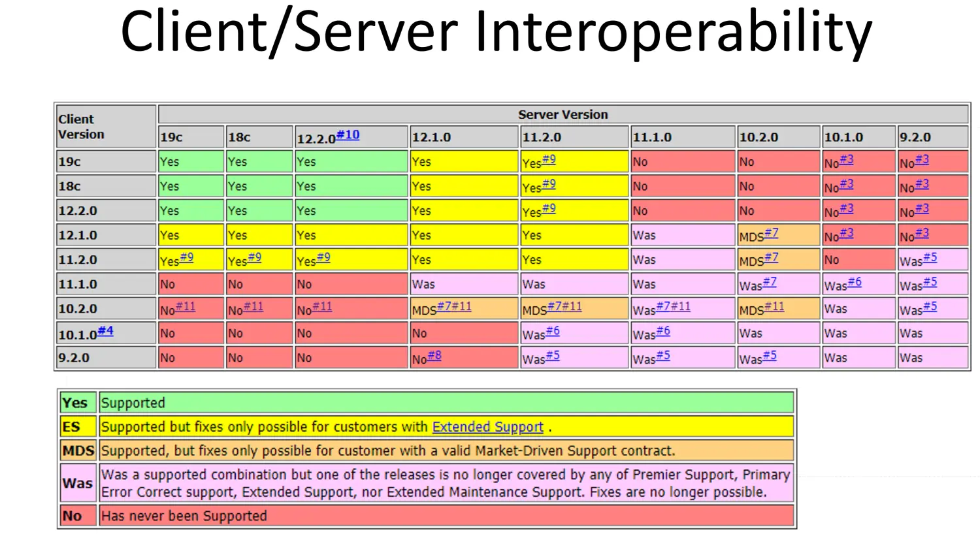Click MDS #7 footnote in client 12.1.0 row
This screenshot has width=980, height=538.
pos(771,233)
